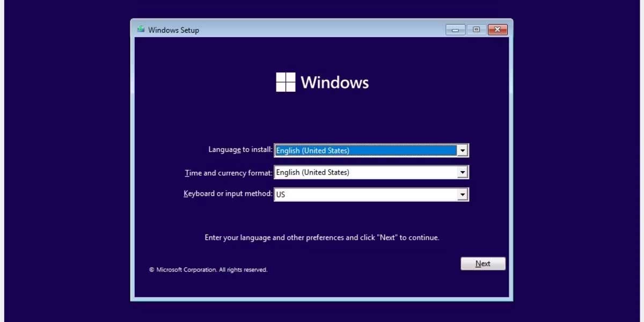Click the instruction text about choosing preferences
Image resolution: width=644 pixels, height=322 pixels.
click(322, 237)
